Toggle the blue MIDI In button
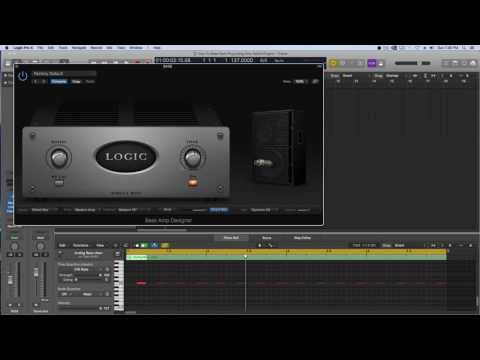 coord(155,245)
